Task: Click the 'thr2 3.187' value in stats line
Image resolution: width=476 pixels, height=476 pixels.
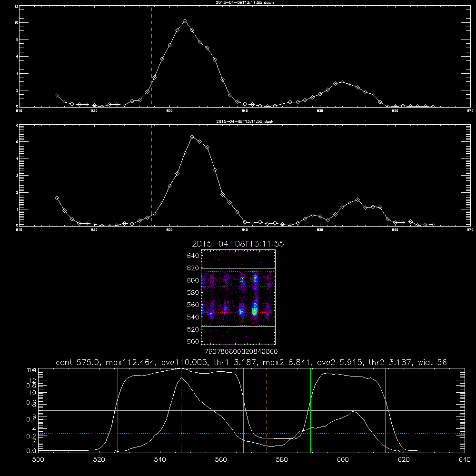Action: (x=390, y=362)
